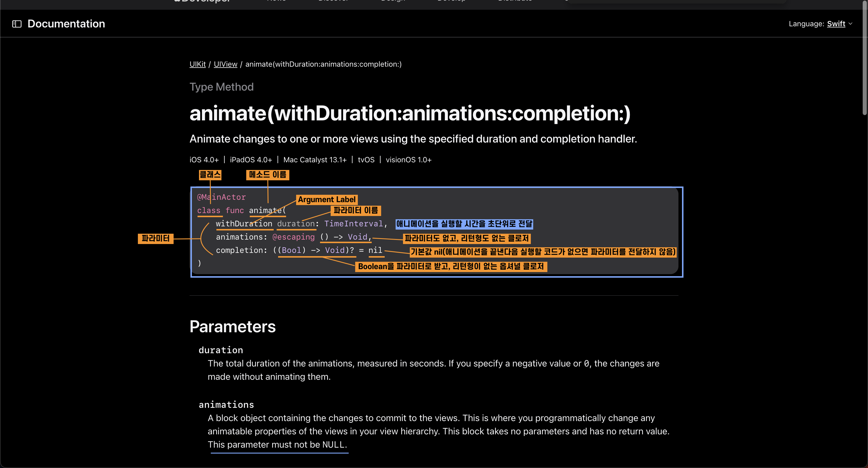Click the UIKit breadcrumb link
The image size is (868, 468).
tap(198, 64)
